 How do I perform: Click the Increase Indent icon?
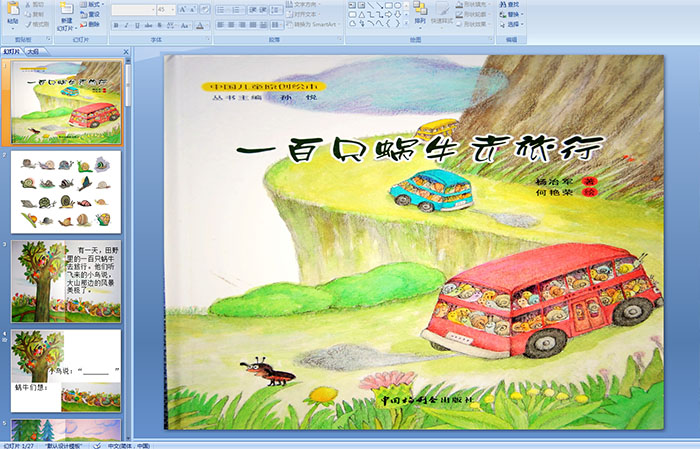[263, 9]
